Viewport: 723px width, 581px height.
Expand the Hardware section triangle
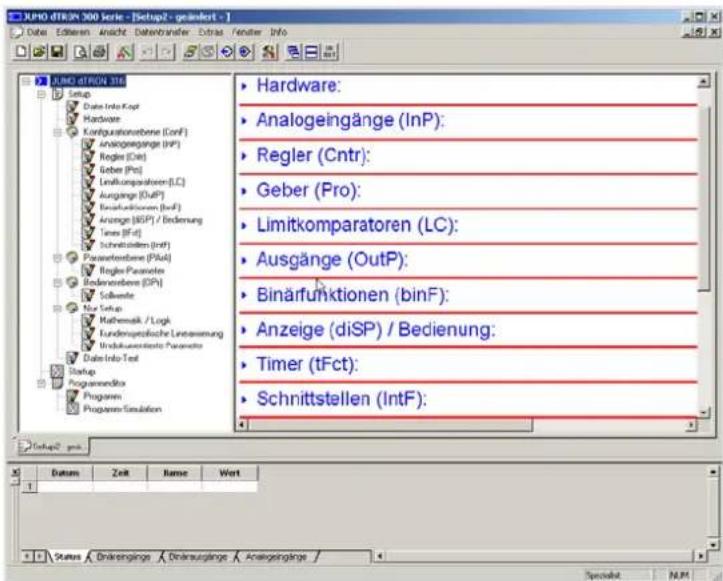coord(244,86)
